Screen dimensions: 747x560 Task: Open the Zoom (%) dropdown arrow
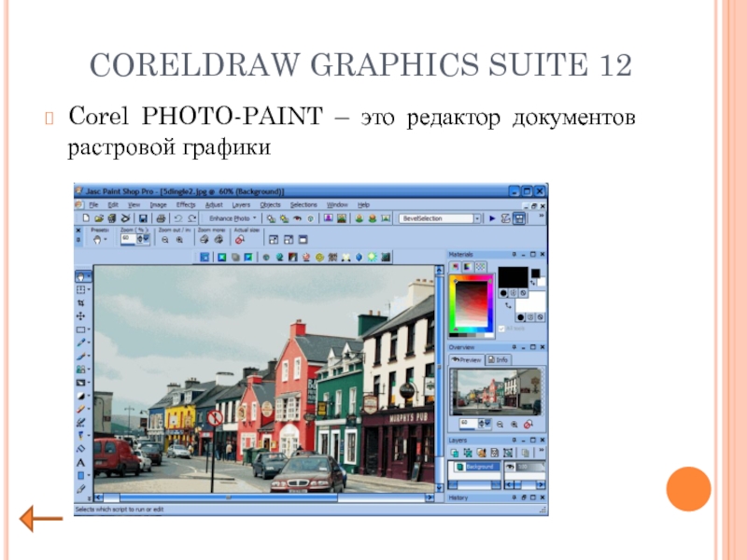(147, 239)
